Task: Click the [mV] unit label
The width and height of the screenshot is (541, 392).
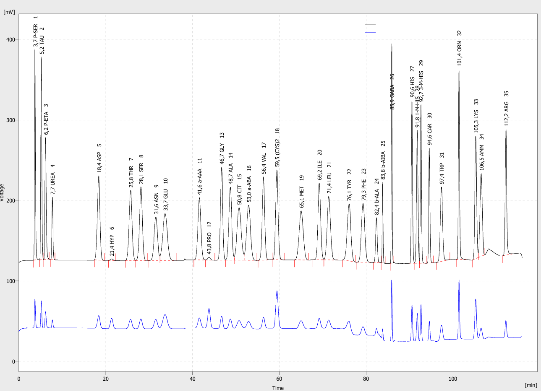Action: tap(9, 12)
